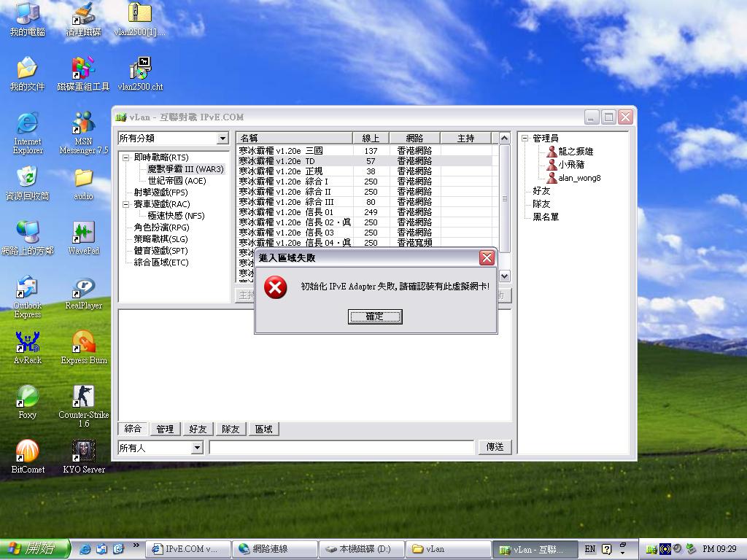
Task: Open the KYO Server desktop icon
Action: tap(83, 452)
